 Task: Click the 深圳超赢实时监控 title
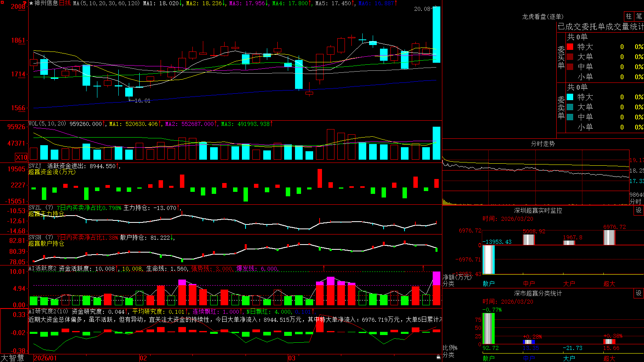538,210
